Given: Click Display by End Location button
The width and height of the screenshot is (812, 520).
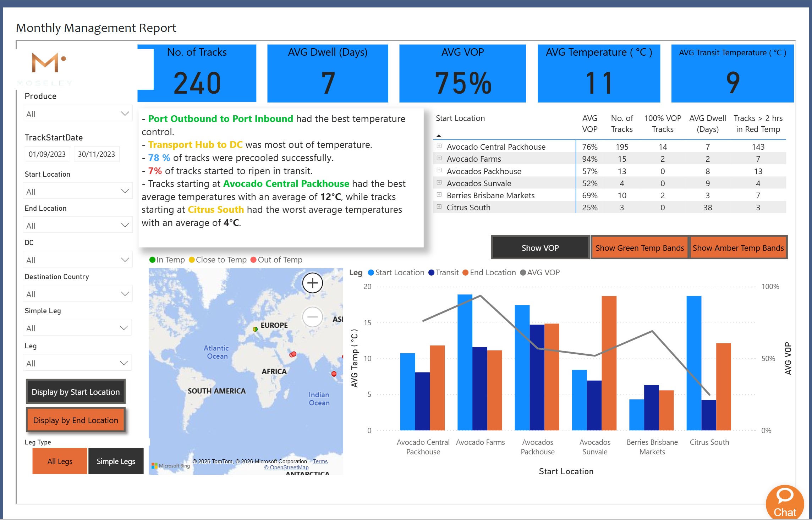Looking at the screenshot, I should [76, 420].
